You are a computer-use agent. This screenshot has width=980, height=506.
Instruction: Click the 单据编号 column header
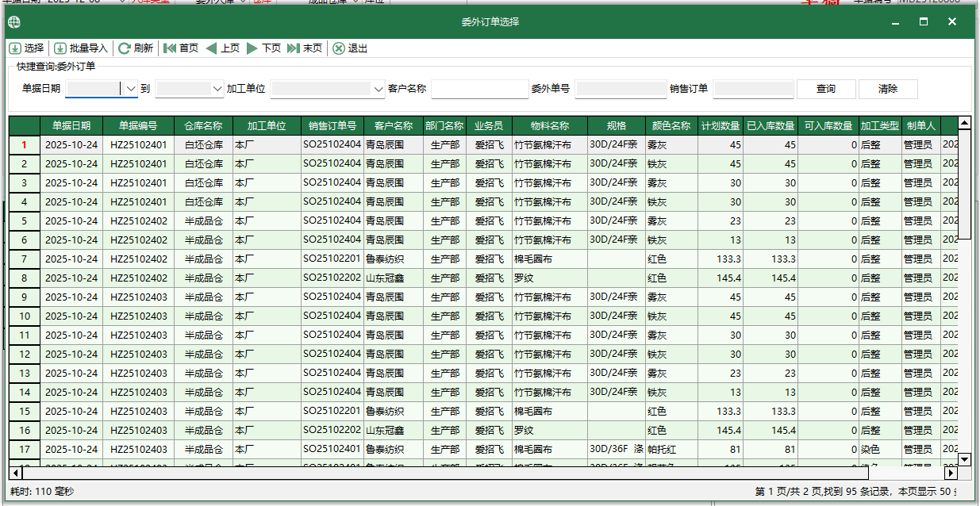(136, 125)
